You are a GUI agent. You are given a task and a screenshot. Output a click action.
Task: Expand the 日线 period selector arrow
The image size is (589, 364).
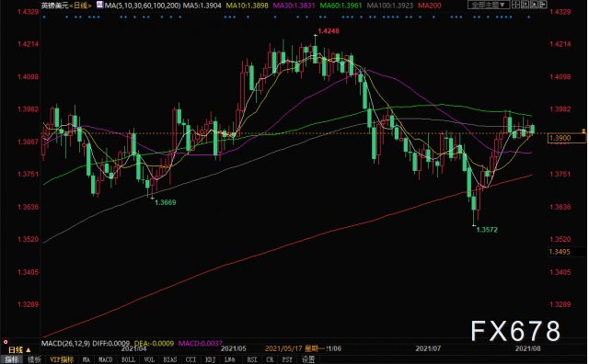pyautogui.click(x=29, y=350)
